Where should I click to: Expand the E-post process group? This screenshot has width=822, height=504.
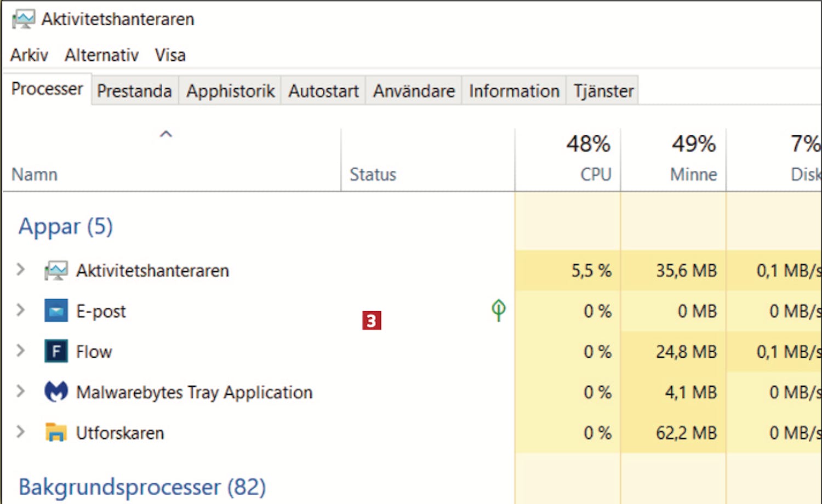pyautogui.click(x=21, y=310)
